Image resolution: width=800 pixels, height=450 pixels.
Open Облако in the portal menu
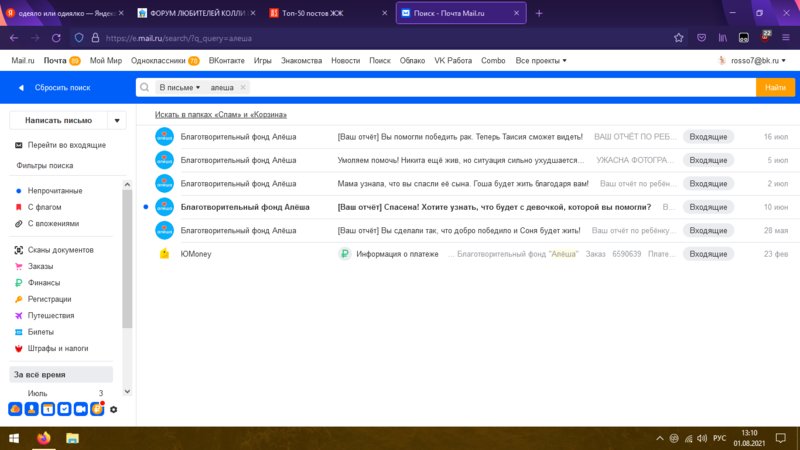tap(412, 60)
